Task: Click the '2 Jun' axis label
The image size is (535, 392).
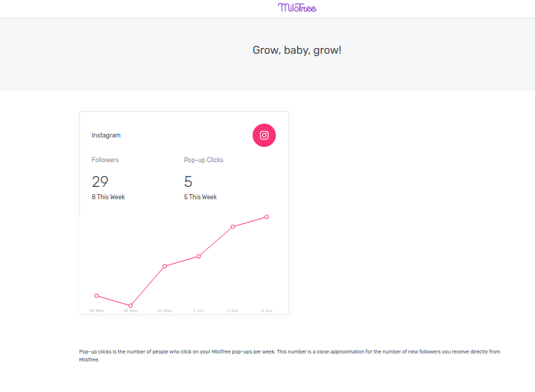Action: click(x=233, y=311)
